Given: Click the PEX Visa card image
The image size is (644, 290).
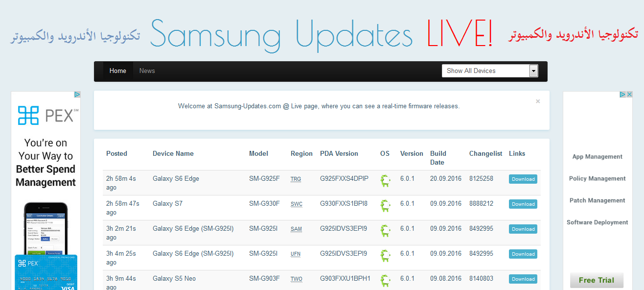Looking at the screenshot, I should pyautogui.click(x=46, y=272).
